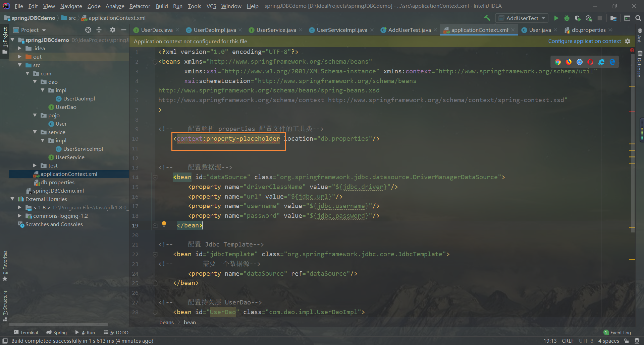Viewport: 644px width, 345px height.
Task: Open application context settings gear icon
Action: click(628, 41)
